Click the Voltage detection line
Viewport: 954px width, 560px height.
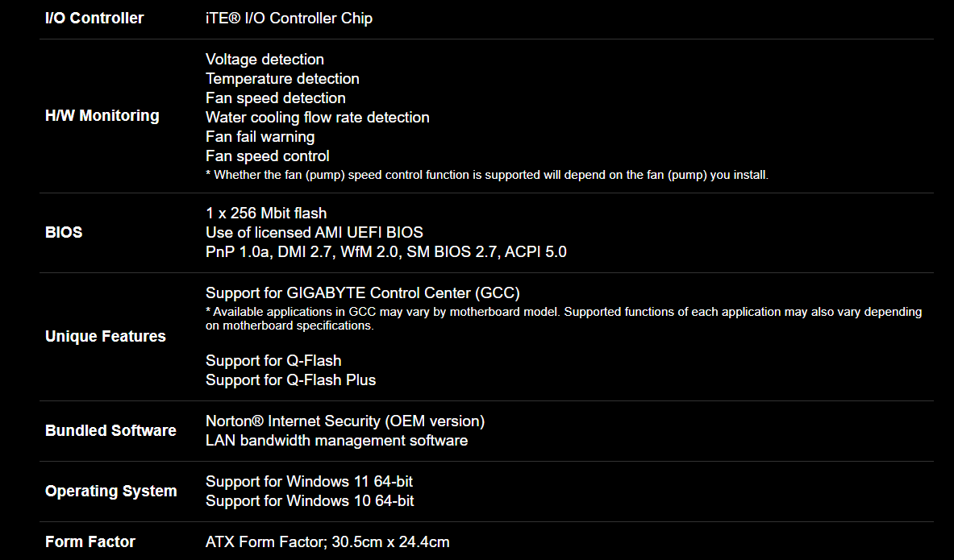pyautogui.click(x=265, y=60)
